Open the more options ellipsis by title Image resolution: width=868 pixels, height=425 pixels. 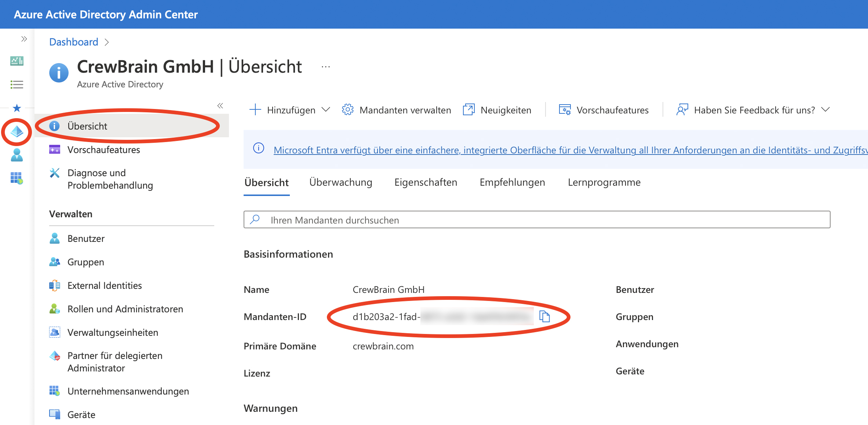click(x=325, y=67)
